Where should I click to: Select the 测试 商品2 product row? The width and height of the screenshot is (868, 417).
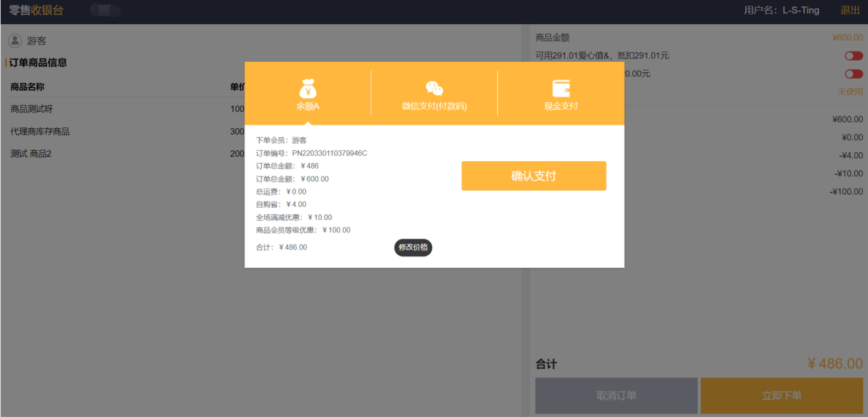coord(31,154)
